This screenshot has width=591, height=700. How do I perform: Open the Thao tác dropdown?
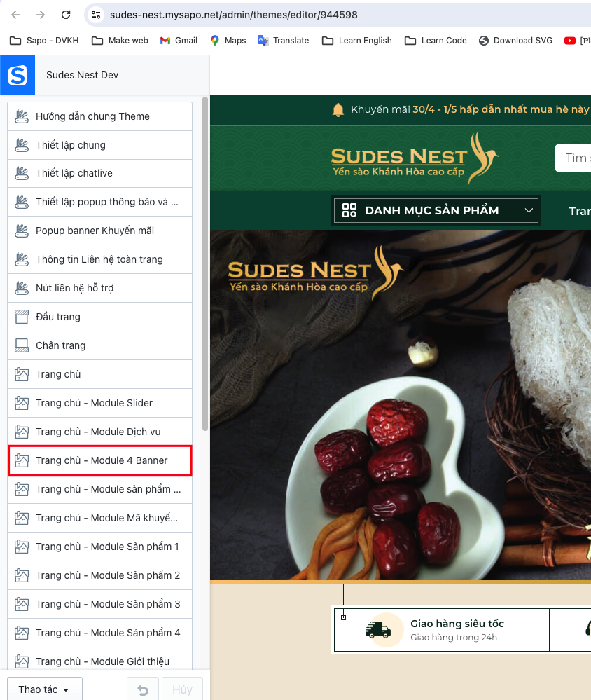click(45, 689)
